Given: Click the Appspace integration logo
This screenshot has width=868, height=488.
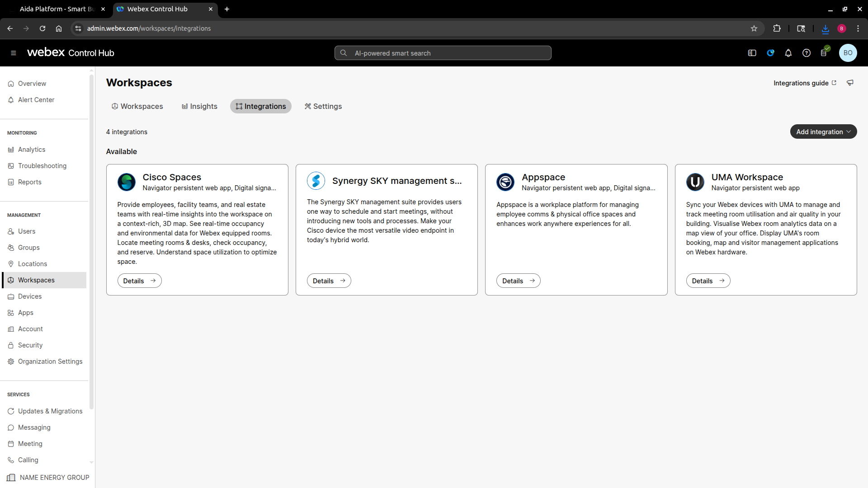Looking at the screenshot, I should 505,182.
